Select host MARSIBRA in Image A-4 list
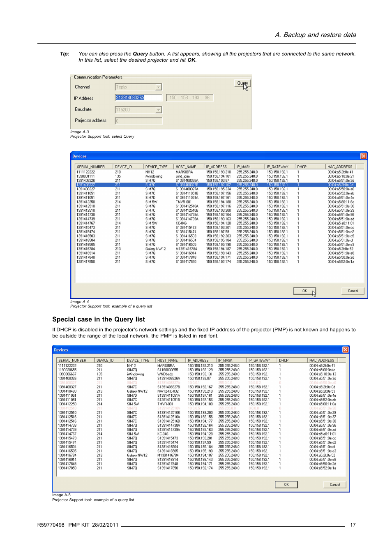392x555 pixels. click(184, 172)
